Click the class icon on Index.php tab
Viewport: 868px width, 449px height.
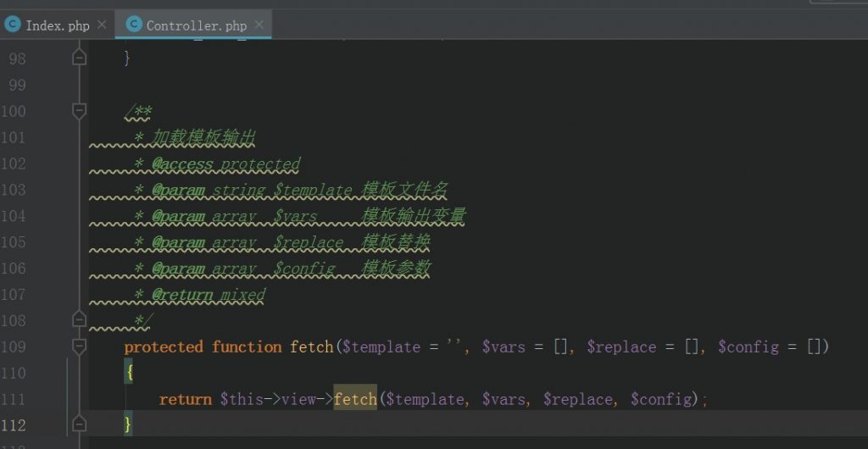coord(13,25)
